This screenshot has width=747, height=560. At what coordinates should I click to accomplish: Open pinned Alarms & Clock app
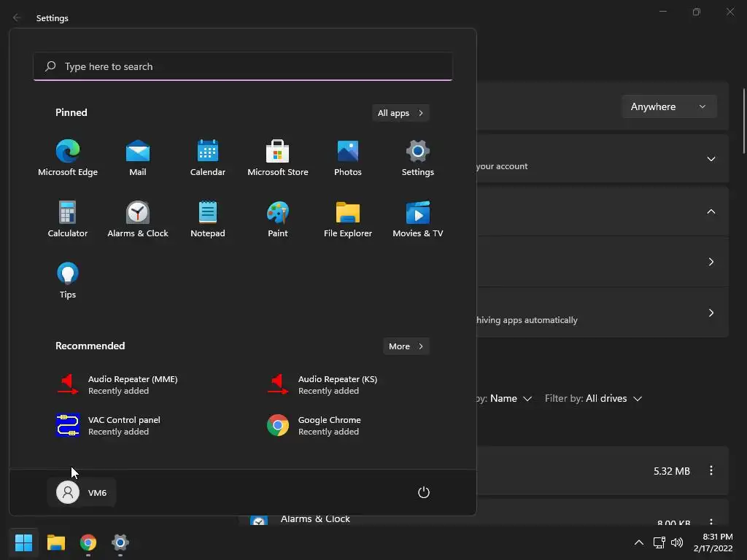pyautogui.click(x=138, y=219)
